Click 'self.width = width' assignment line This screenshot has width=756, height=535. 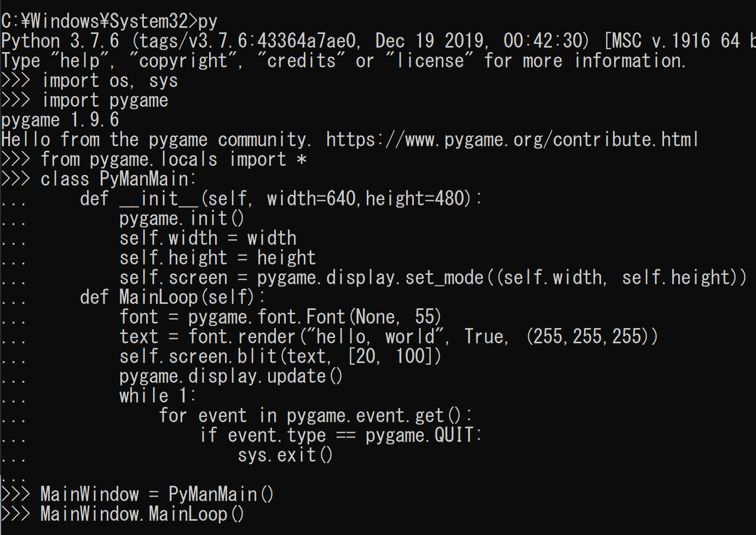(x=208, y=238)
